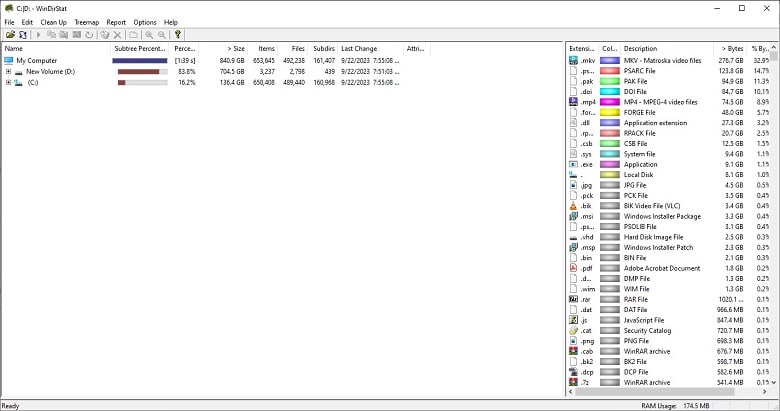This screenshot has height=411, width=780.
Task: Sort by the Description column header
Action: pyautogui.click(x=666, y=48)
